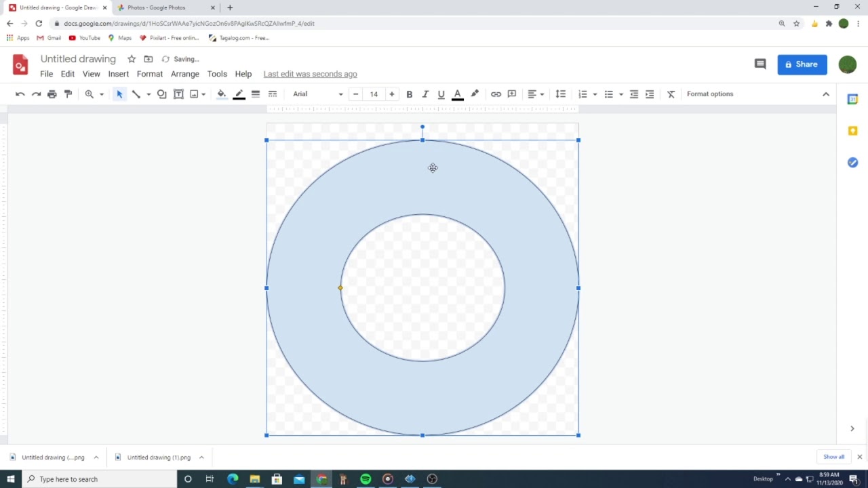The width and height of the screenshot is (868, 488).
Task: Star the Untitled drawing
Action: point(132,59)
